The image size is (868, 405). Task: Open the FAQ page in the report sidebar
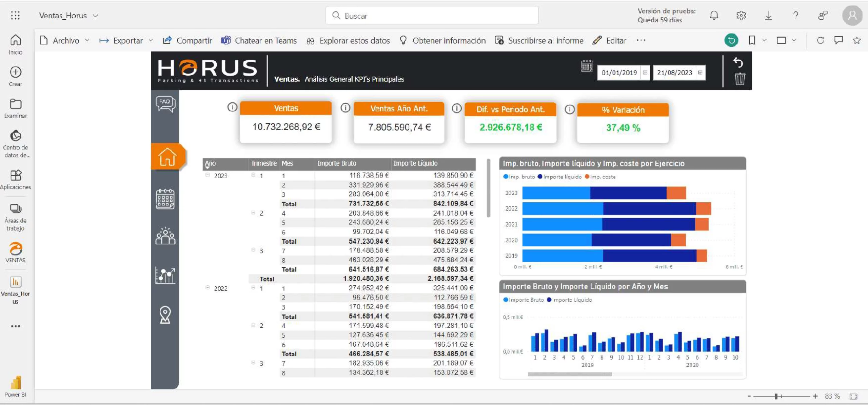point(165,104)
